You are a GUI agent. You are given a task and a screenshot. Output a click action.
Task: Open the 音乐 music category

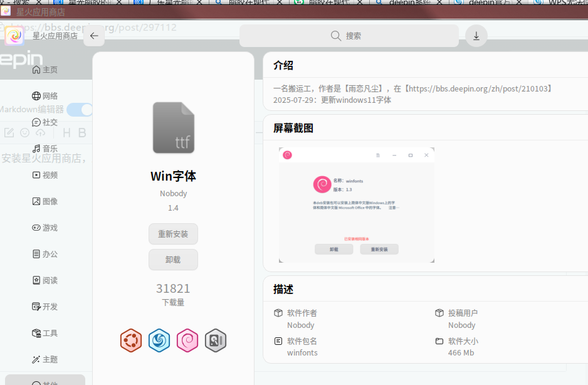(x=45, y=149)
